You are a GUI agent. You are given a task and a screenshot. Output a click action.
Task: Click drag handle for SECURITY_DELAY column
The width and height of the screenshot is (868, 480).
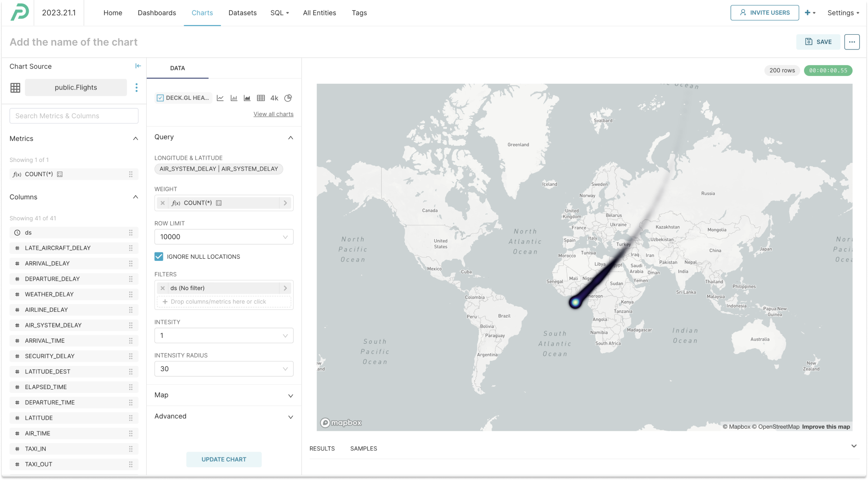(x=131, y=356)
